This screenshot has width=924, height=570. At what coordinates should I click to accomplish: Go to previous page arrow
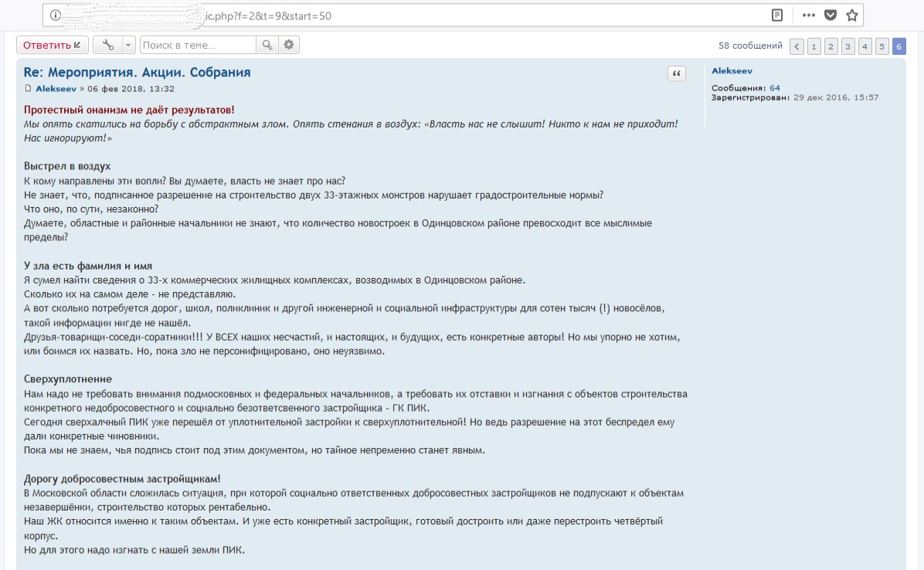pyautogui.click(x=797, y=46)
